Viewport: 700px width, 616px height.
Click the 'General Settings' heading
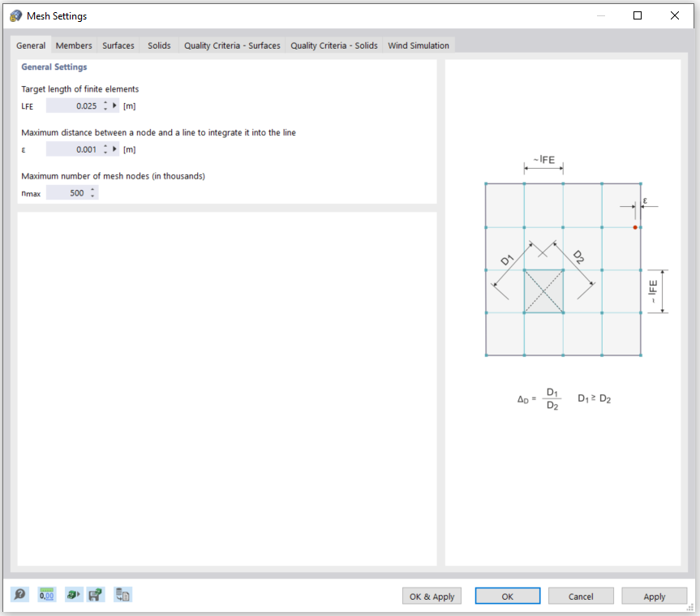pyautogui.click(x=54, y=67)
